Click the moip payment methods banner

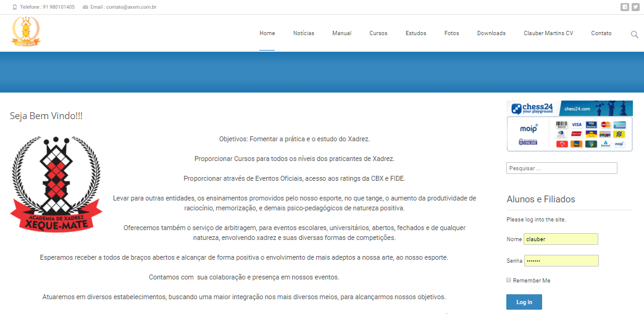click(569, 134)
